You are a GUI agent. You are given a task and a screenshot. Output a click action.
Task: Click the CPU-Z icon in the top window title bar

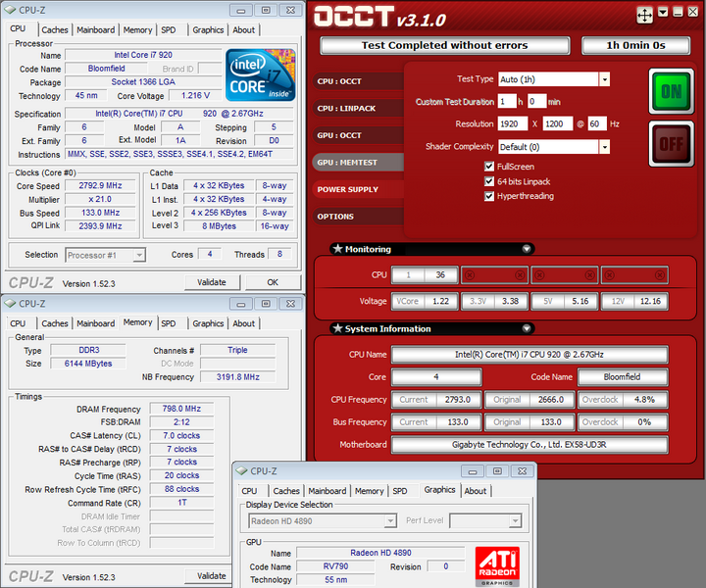coord(10,10)
